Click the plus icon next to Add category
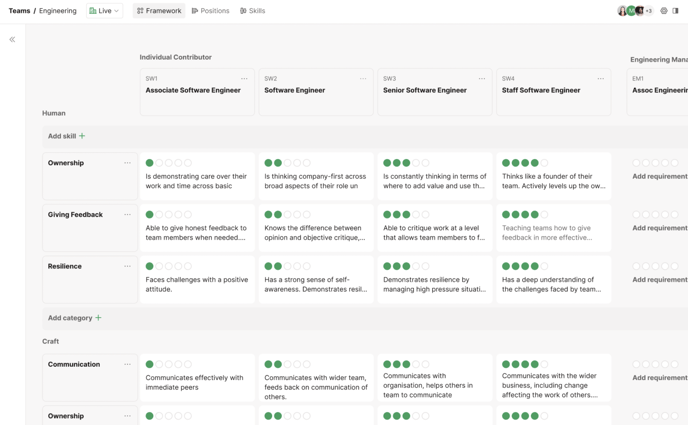The height and width of the screenshot is (425, 688). point(98,318)
